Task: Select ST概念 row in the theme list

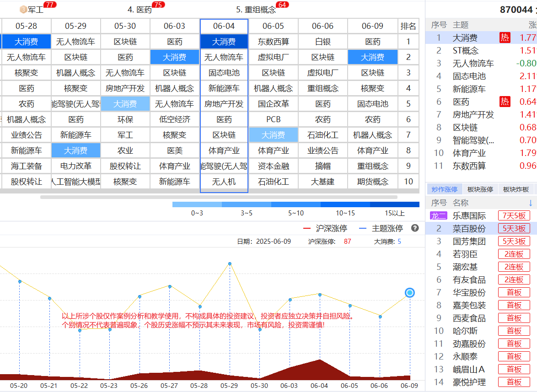Action: click(x=481, y=51)
